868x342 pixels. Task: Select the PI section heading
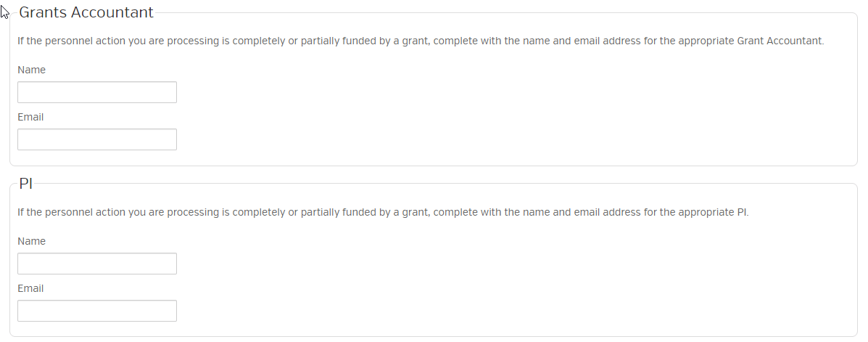(26, 184)
